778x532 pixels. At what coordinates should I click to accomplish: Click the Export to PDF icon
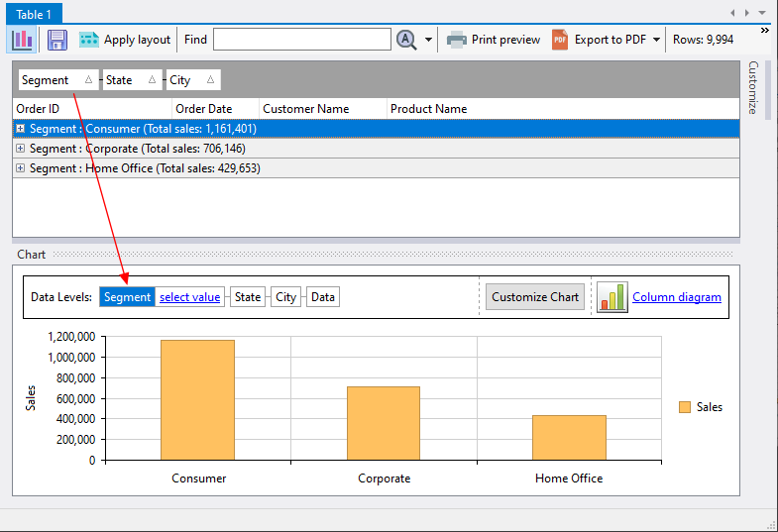(560, 40)
